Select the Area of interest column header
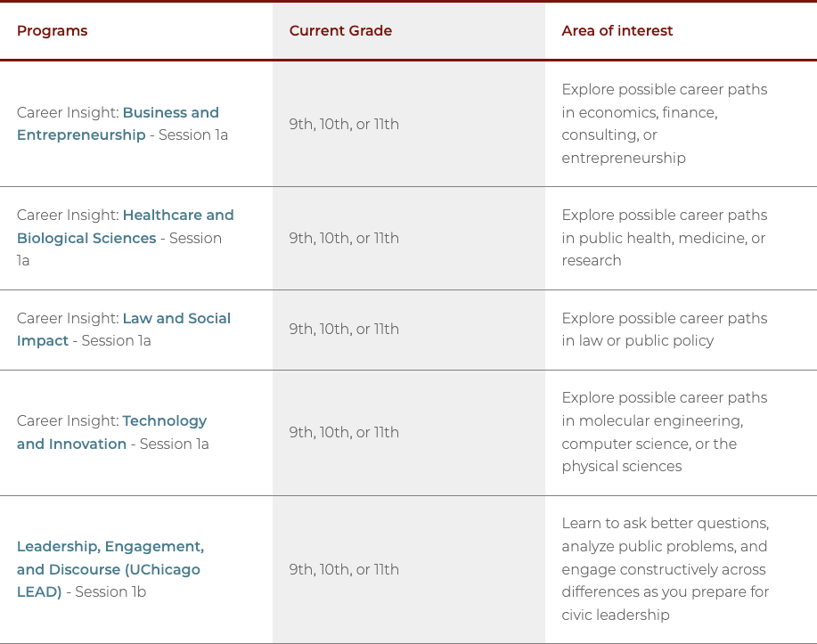817x644 pixels. coord(617,31)
